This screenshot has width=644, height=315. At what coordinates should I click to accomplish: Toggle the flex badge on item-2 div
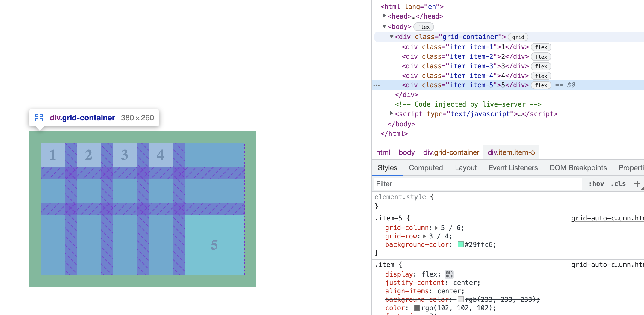point(541,57)
